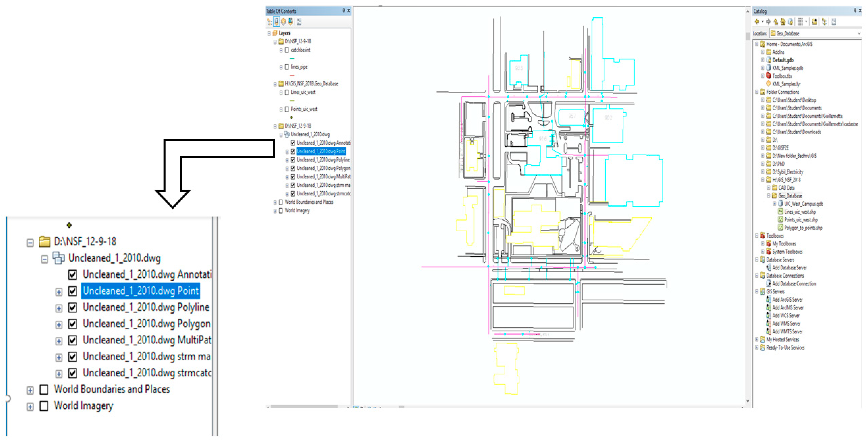Open the Location bar dropdown in Catalog

(860, 33)
